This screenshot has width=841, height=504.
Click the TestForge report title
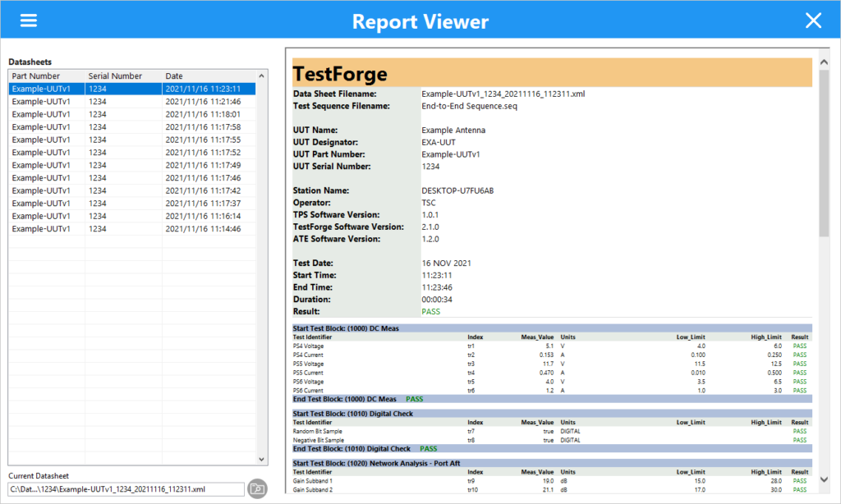point(340,74)
